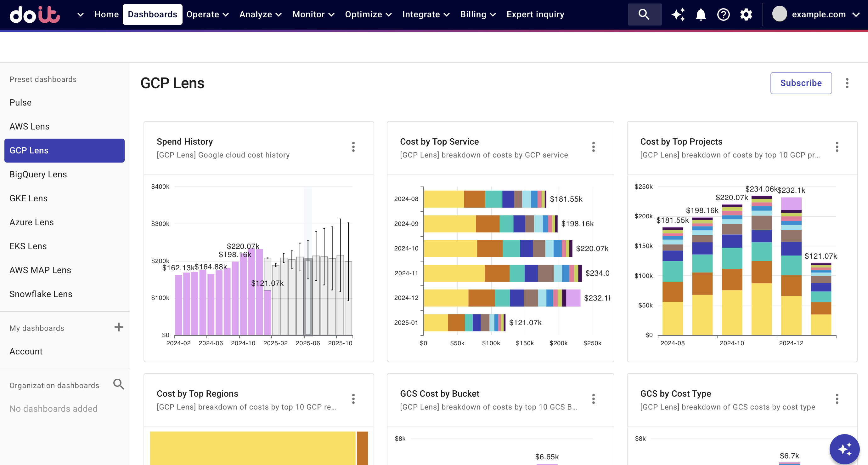Viewport: 868px width, 465px height.
Task: Expand the Operate menu
Action: [208, 14]
